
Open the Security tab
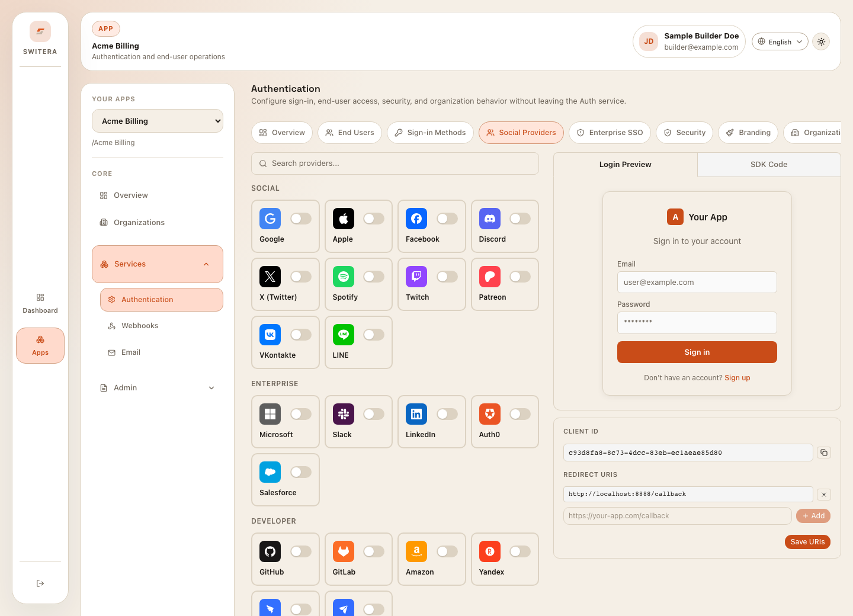[x=684, y=133]
